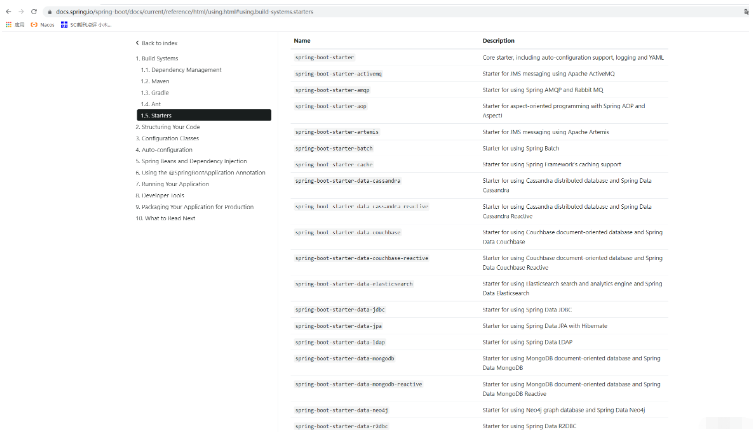Click spring-boot-starter-data-couchbase-reactive name cell
Screen dimensions: 753x439
point(362,258)
